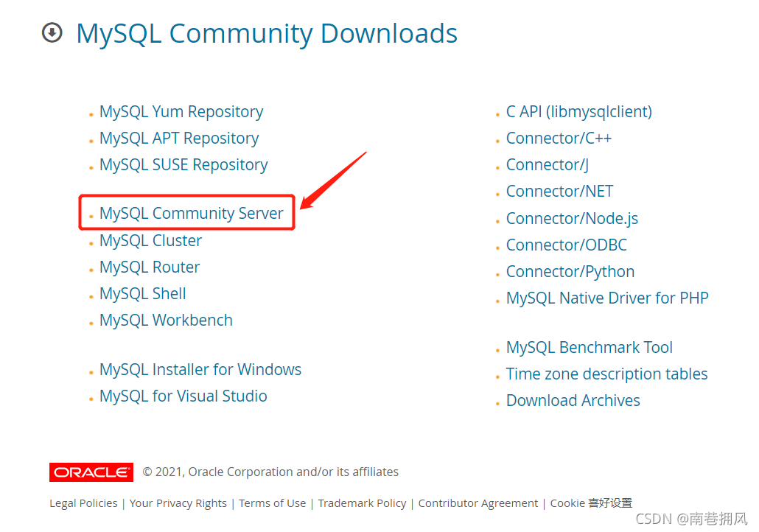Open the MySQL Benchmark Tool link
The height and width of the screenshot is (532, 759).
coord(589,348)
